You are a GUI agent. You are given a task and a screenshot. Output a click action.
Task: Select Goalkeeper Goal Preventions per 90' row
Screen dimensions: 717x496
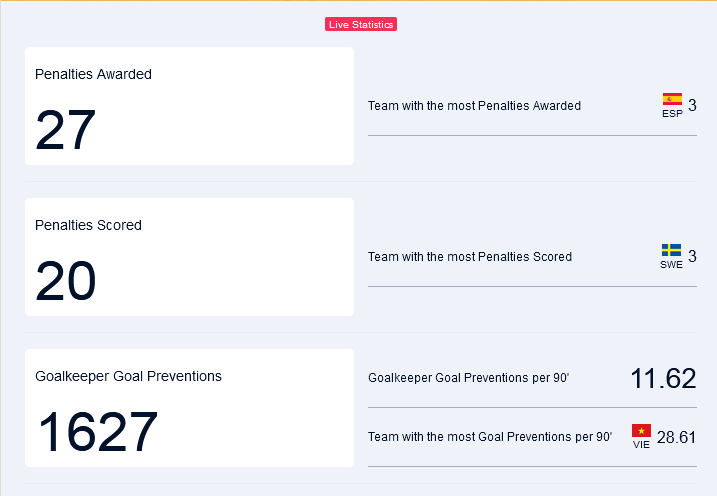[532, 378]
